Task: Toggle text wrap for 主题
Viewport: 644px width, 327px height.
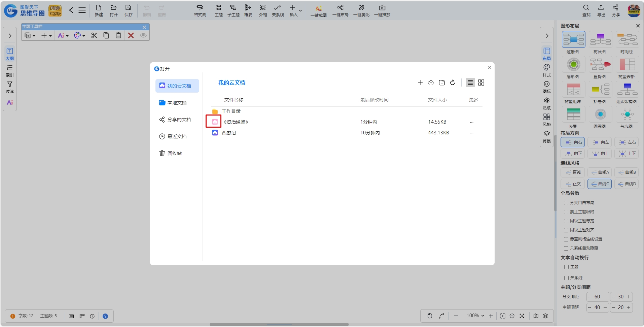Action: click(x=567, y=267)
